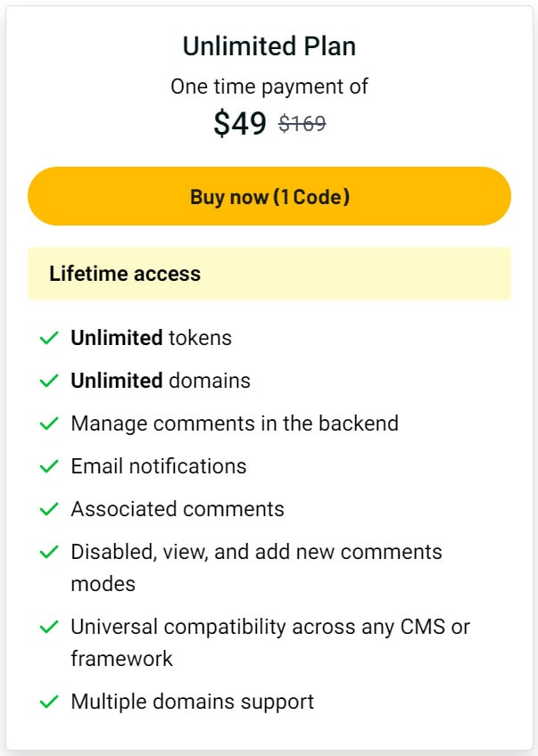Screen dimensions: 538x756
Task: Click Manage comments in the backend text
Action: [235, 423]
